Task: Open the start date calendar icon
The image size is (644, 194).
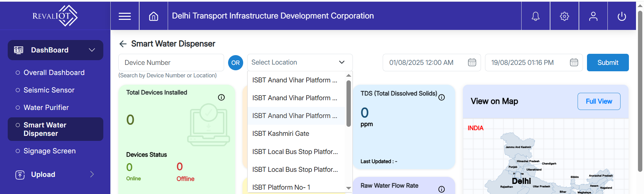Action: point(472,63)
